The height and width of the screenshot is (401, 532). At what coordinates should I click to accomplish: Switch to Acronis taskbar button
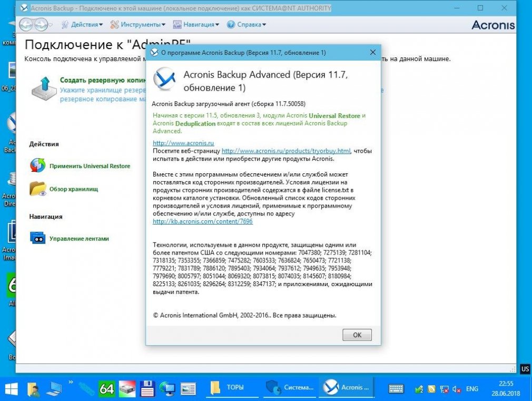pos(346,387)
